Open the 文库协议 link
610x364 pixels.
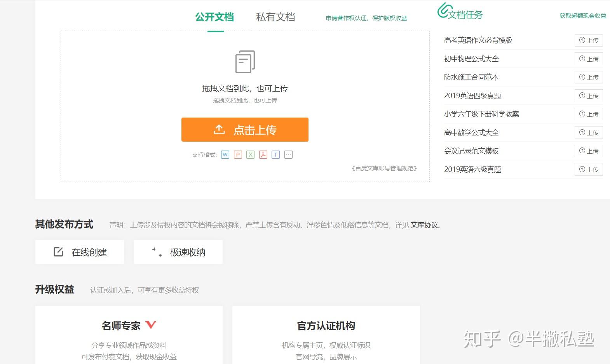click(x=424, y=225)
